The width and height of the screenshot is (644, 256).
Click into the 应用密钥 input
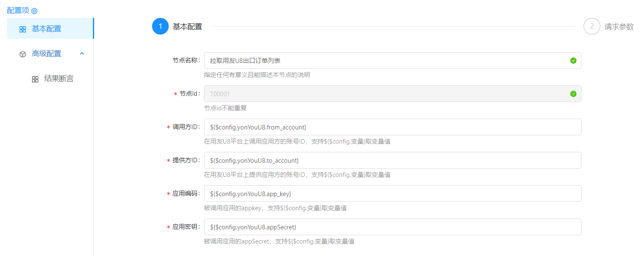click(x=392, y=227)
